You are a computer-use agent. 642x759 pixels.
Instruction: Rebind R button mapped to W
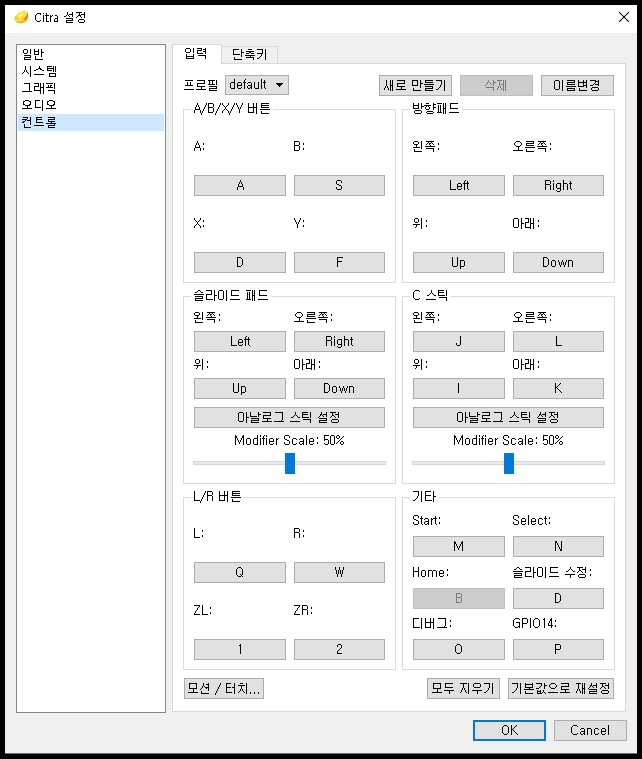point(339,572)
